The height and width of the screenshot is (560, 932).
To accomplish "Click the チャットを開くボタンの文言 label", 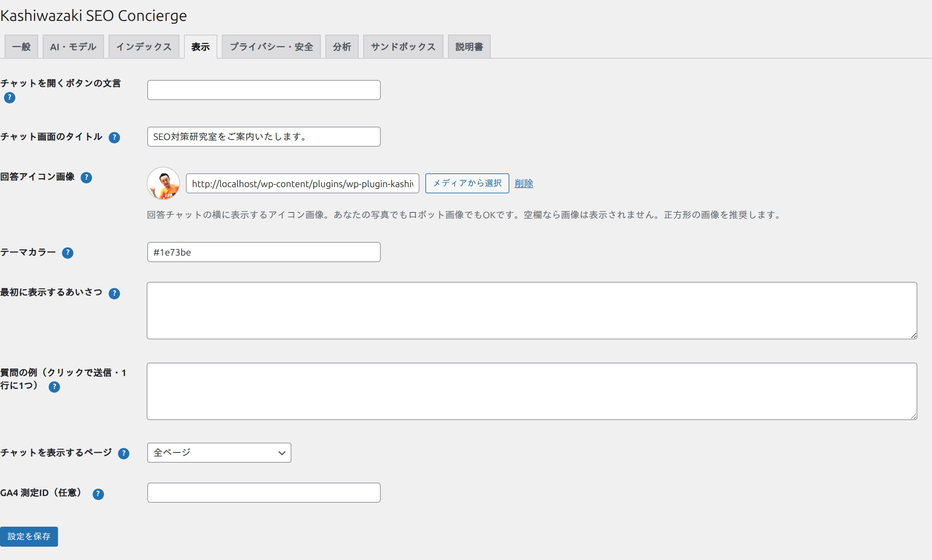I will coord(60,83).
